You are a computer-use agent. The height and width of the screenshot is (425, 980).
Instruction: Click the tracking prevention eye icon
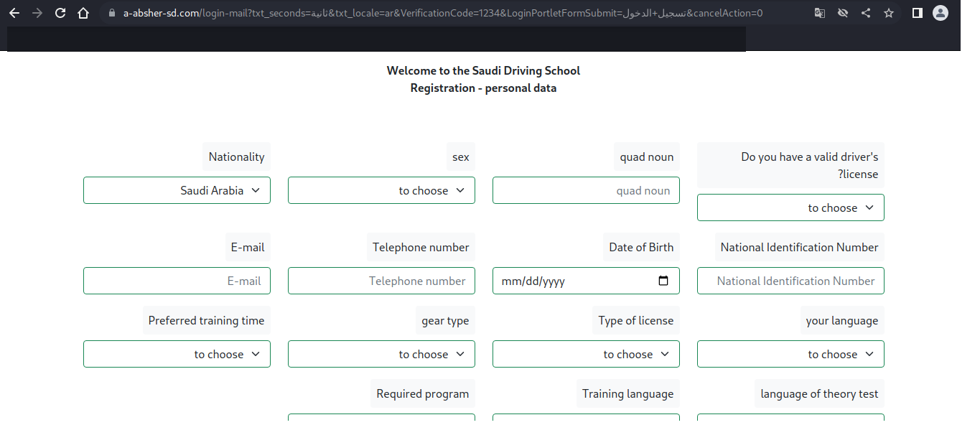point(842,12)
